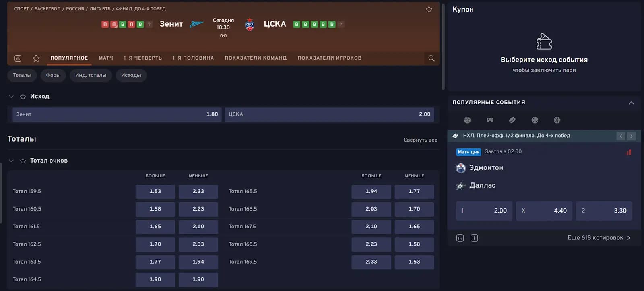Pick Тотал 164.5 Больше at 1.90
The image size is (644, 291).
click(x=155, y=279)
